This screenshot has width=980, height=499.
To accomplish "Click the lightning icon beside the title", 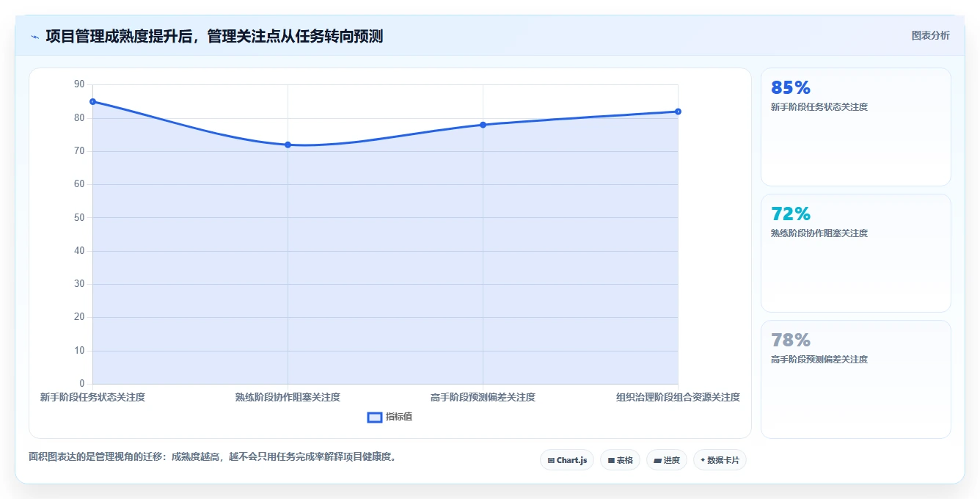I will [x=34, y=37].
